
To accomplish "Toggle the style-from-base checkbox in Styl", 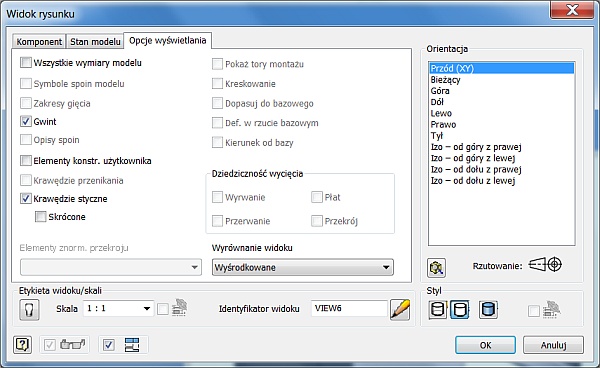I will [534, 311].
